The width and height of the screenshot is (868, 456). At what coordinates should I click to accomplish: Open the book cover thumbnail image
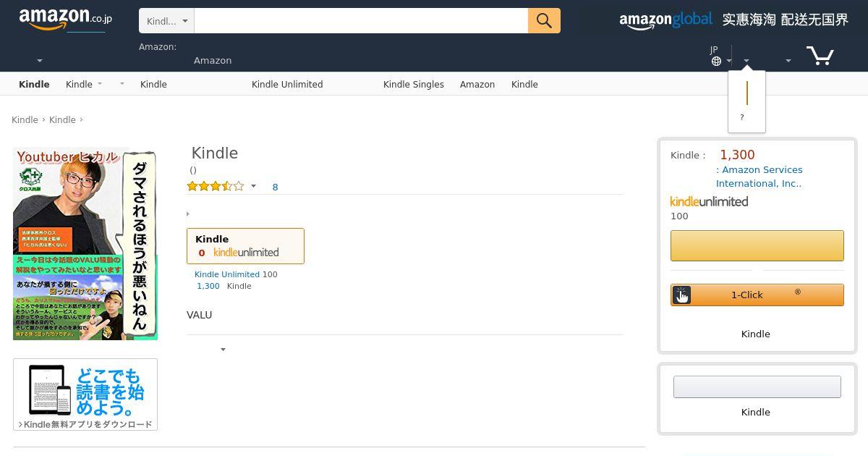pos(85,244)
